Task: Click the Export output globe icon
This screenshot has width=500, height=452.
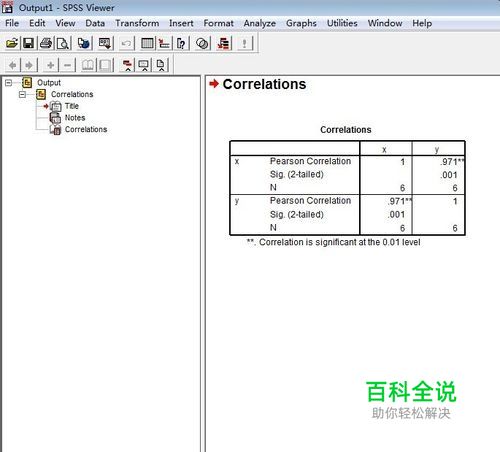Action: 84,43
